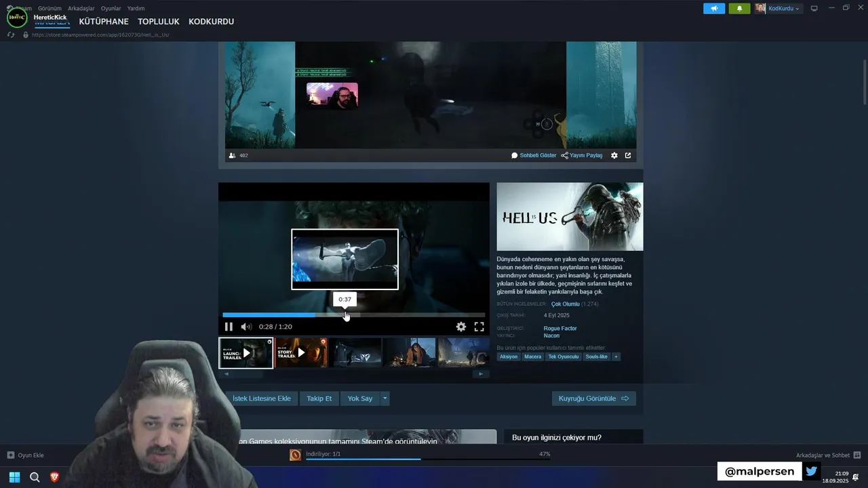Open the Görünüm menu
868x488 pixels.
point(50,8)
